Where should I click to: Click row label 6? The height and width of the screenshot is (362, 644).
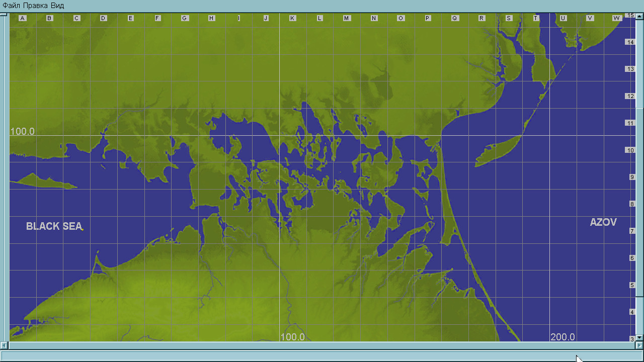[x=632, y=258]
